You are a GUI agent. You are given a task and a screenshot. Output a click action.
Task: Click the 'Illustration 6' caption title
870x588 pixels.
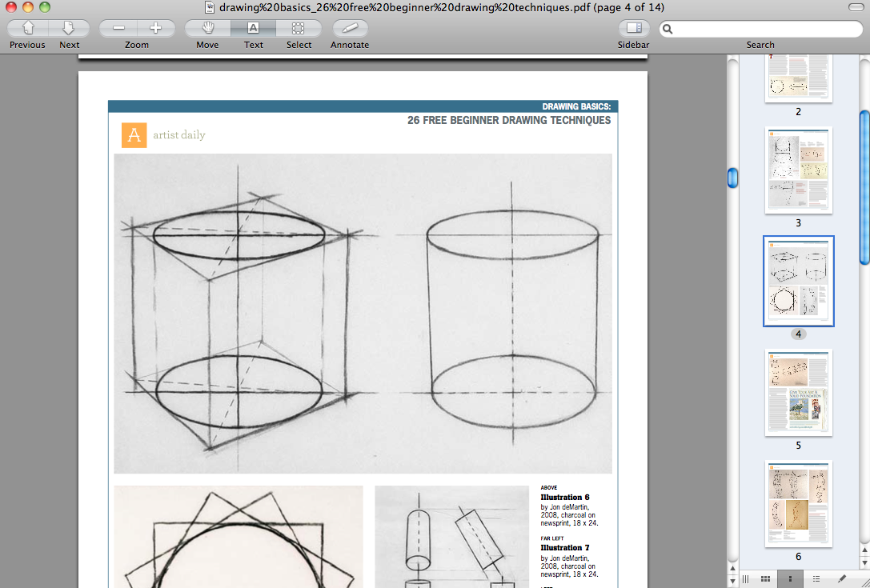[x=565, y=498]
